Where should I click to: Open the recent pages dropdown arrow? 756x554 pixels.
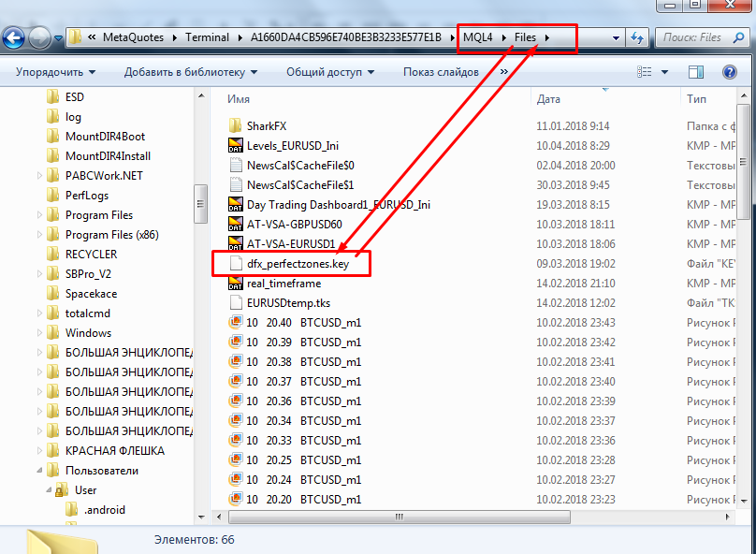pos(58,37)
